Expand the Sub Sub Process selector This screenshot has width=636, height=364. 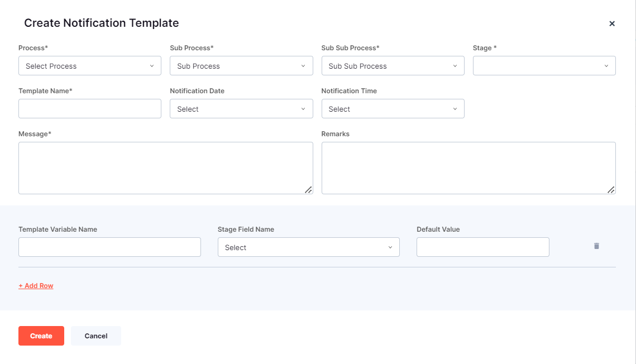(x=393, y=65)
